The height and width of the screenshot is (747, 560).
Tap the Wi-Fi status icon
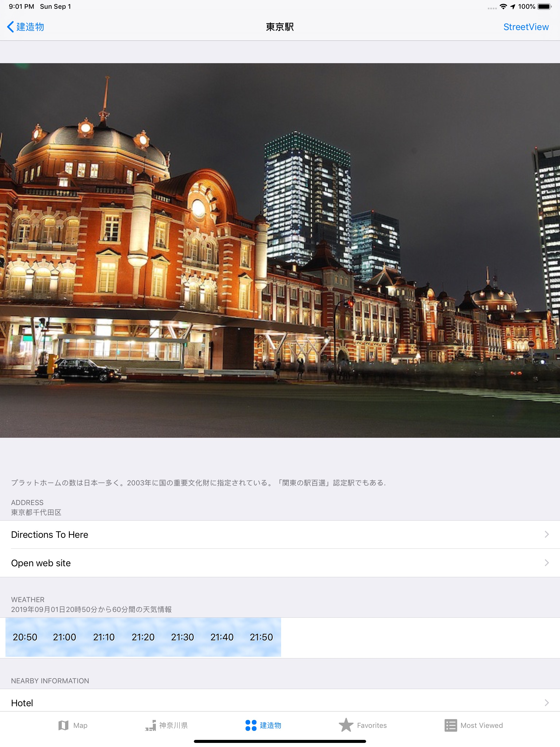(x=503, y=6)
